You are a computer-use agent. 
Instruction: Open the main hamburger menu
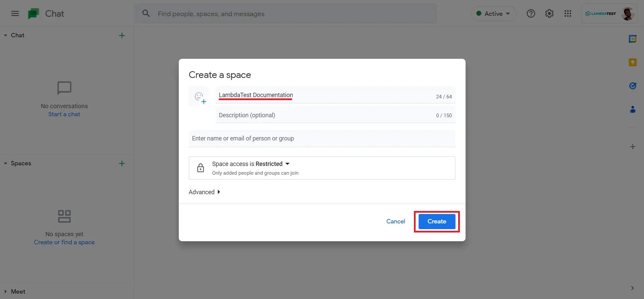(x=15, y=13)
